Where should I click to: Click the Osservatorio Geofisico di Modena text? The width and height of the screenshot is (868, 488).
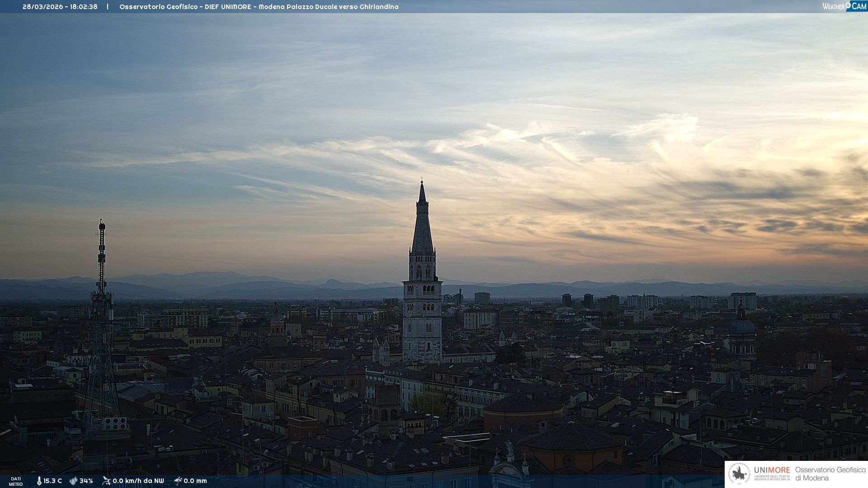pos(830,474)
